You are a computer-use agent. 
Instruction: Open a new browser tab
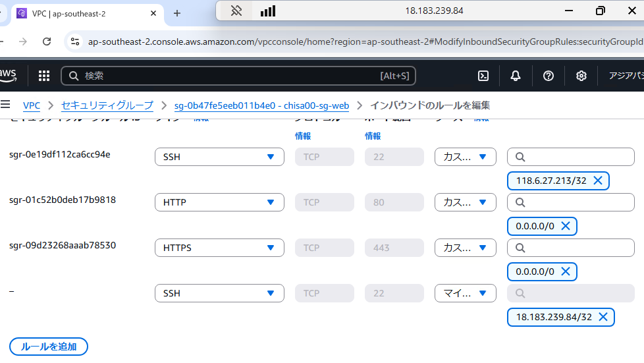point(176,13)
